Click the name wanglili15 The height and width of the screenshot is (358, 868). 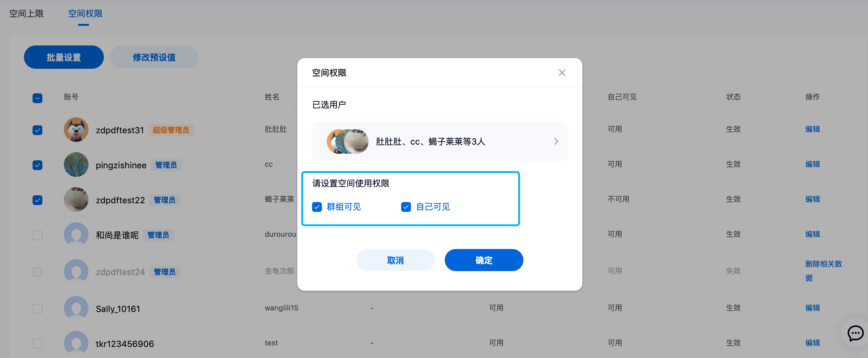(281, 308)
